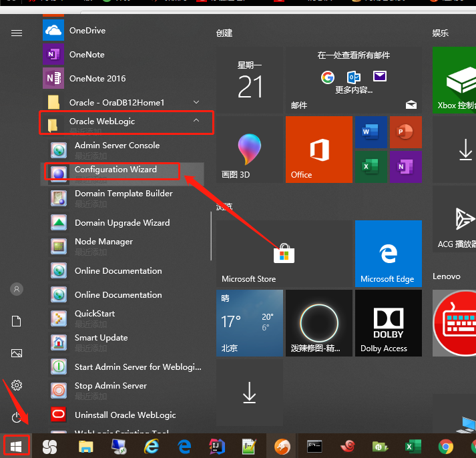Click the Lenovo tile group heading

click(x=446, y=276)
